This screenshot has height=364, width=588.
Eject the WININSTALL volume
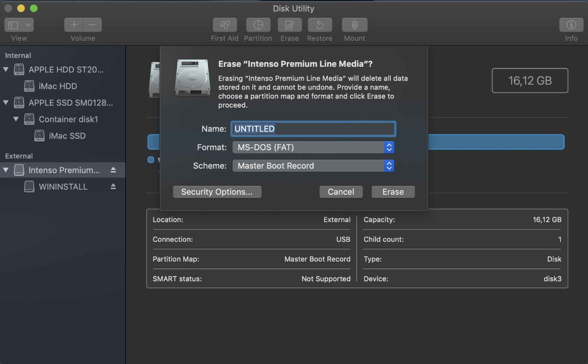(x=113, y=187)
